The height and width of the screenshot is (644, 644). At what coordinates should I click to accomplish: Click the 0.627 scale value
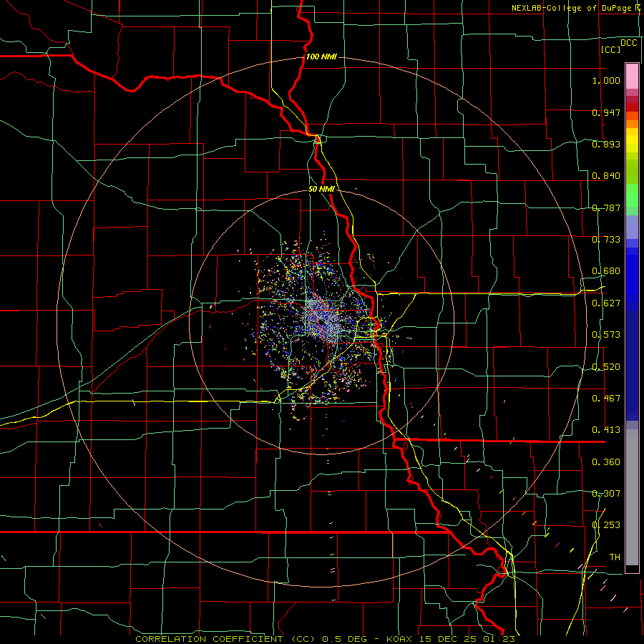click(x=606, y=303)
